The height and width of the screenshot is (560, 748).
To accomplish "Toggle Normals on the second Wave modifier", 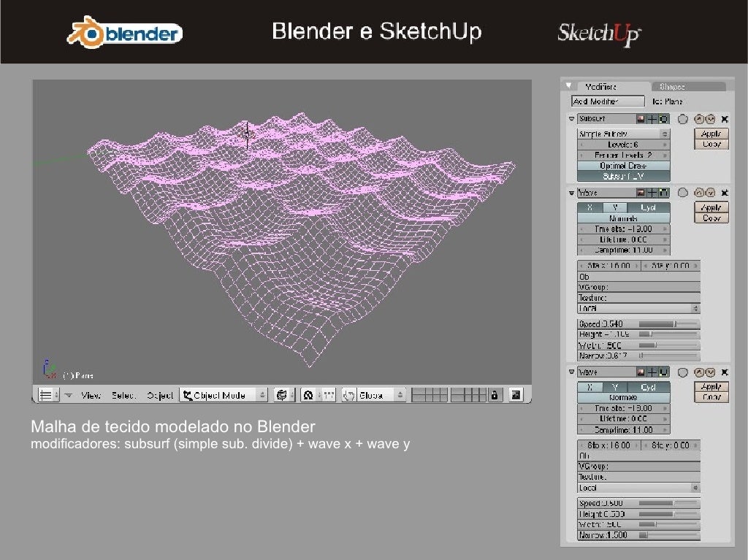I will tap(624, 397).
